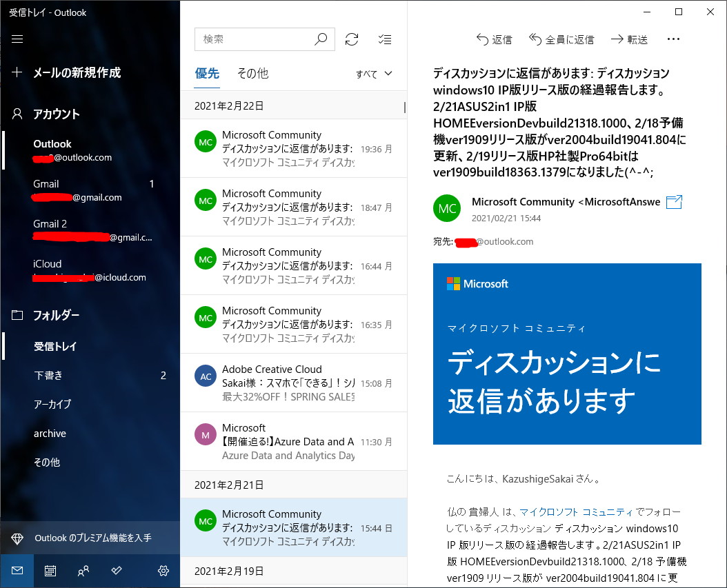Click M avatar of Microsoft message
Viewport: 727px width, 588px height.
[x=206, y=435]
